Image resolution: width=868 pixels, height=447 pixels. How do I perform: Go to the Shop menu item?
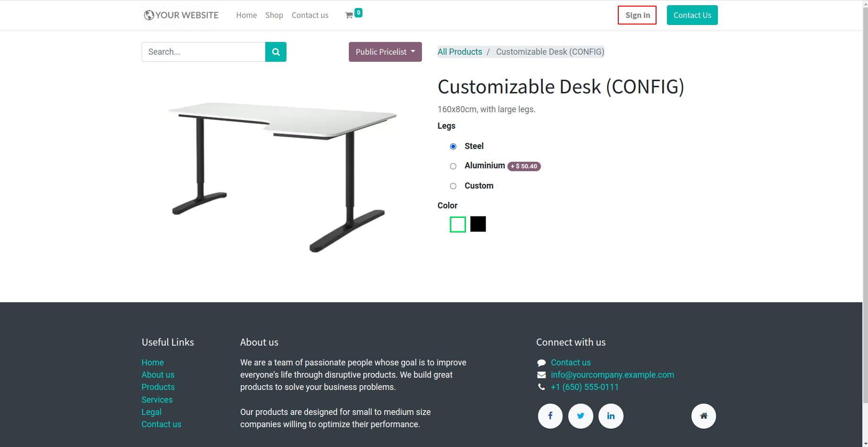coord(274,15)
